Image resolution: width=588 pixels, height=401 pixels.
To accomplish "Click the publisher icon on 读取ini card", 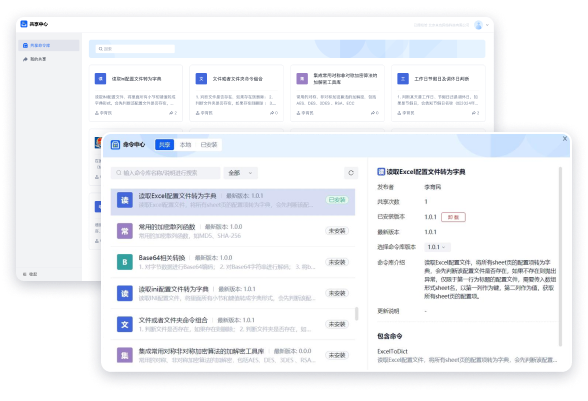I will tap(97, 113).
